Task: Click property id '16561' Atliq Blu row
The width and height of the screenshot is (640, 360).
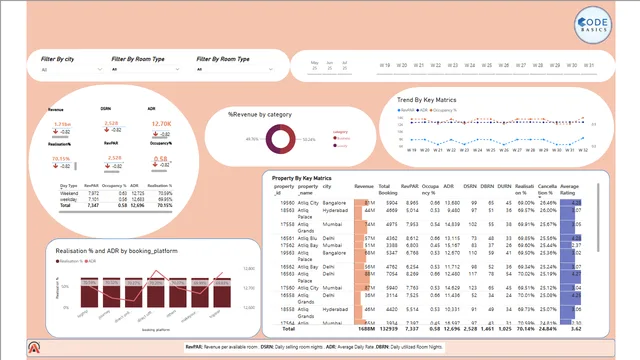Action: [x=427, y=238]
